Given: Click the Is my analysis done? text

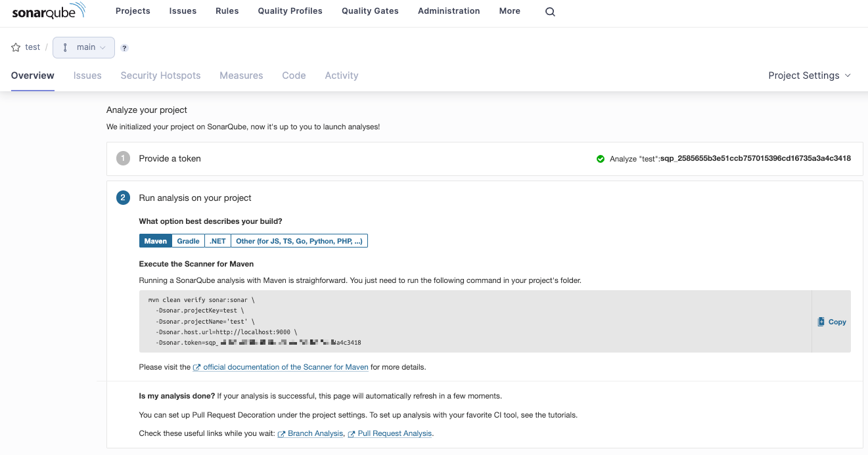Looking at the screenshot, I should tap(177, 396).
